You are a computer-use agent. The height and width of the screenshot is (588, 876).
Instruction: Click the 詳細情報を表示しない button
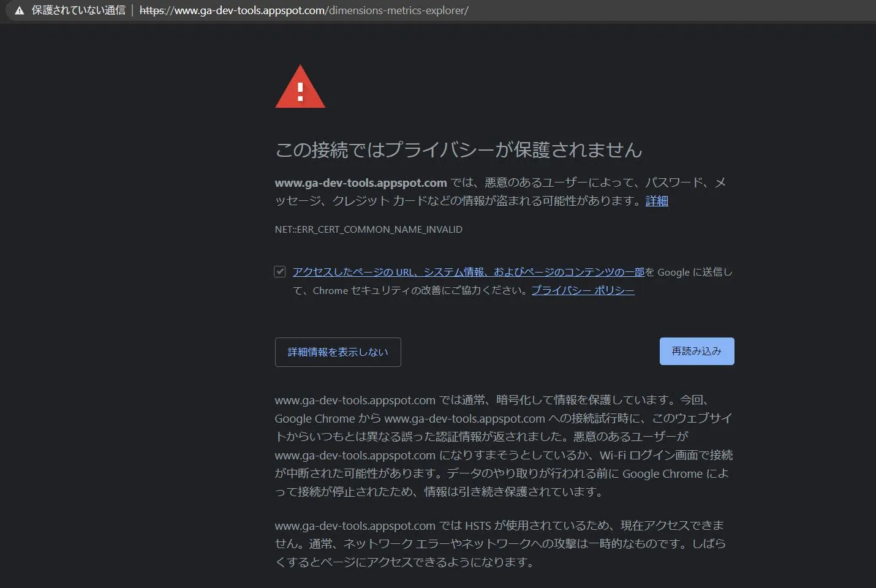point(338,352)
